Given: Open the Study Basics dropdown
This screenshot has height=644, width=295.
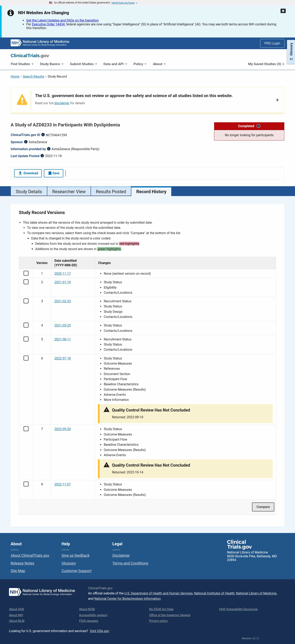Looking at the screenshot, I should tap(51, 64).
